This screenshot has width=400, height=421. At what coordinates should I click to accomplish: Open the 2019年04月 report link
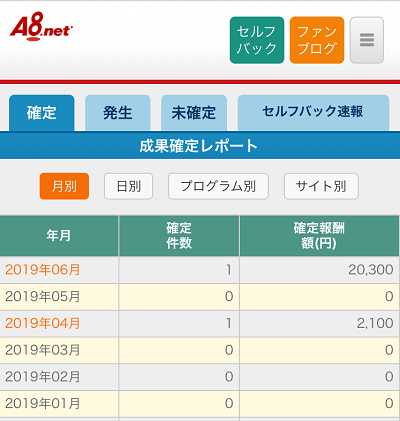pos(43,323)
